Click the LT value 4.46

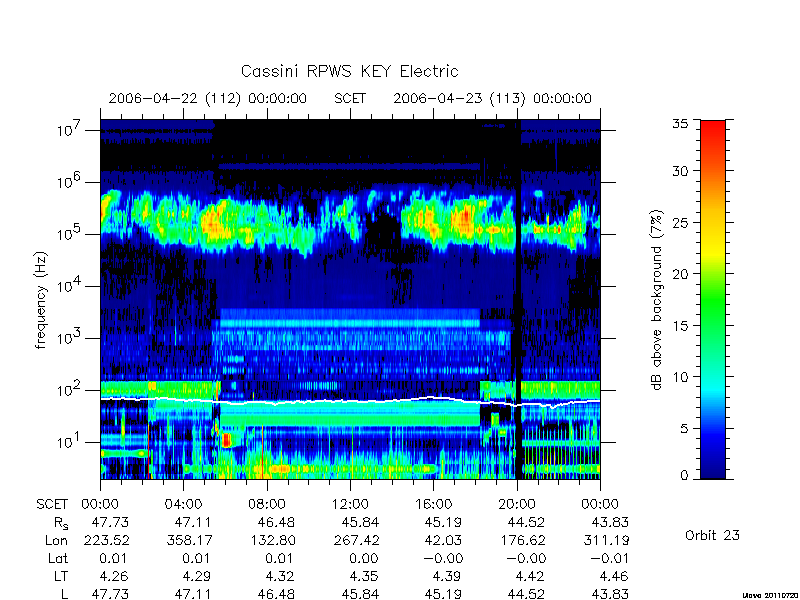(614, 577)
